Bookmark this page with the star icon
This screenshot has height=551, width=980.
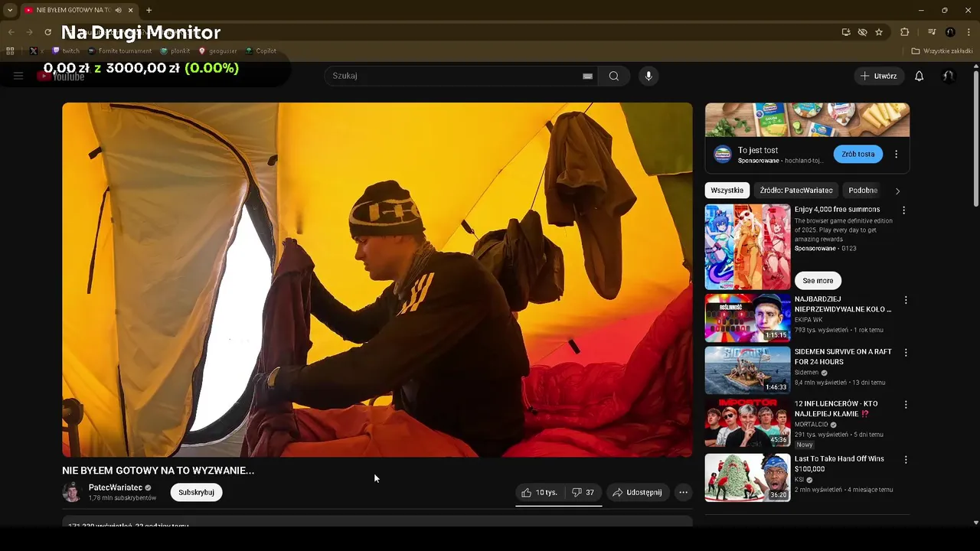pyautogui.click(x=879, y=32)
